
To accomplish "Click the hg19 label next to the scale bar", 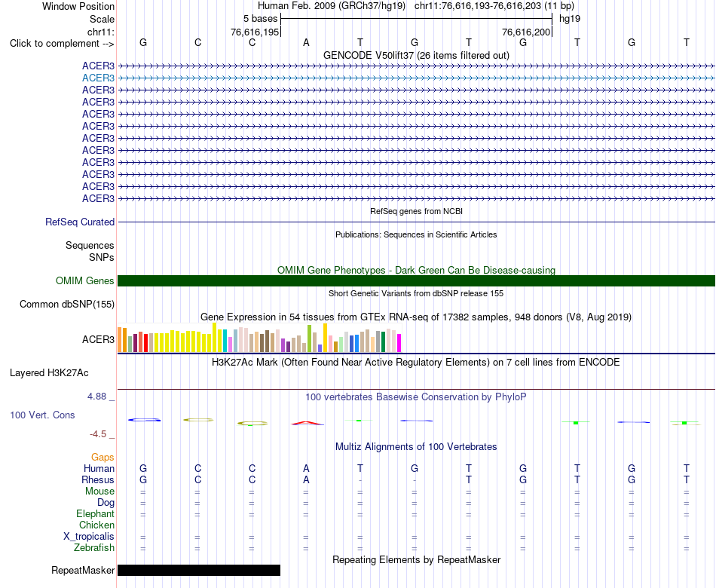I will pos(570,19).
